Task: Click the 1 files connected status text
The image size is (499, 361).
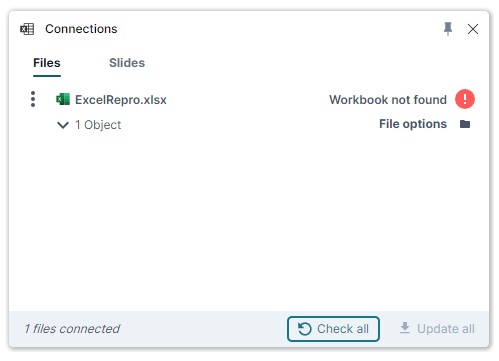Action: pos(72,329)
